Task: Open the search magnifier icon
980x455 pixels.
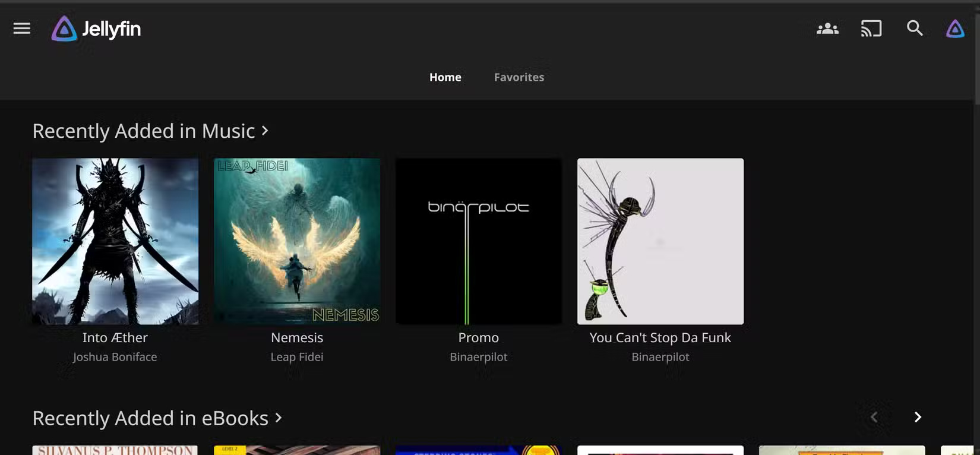Action: click(x=915, y=29)
